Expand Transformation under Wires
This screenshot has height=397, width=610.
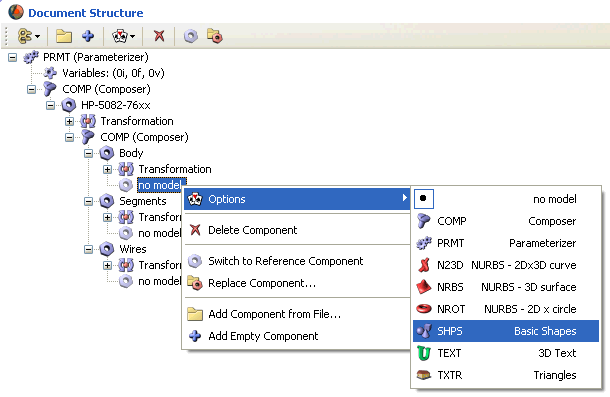pos(107,265)
